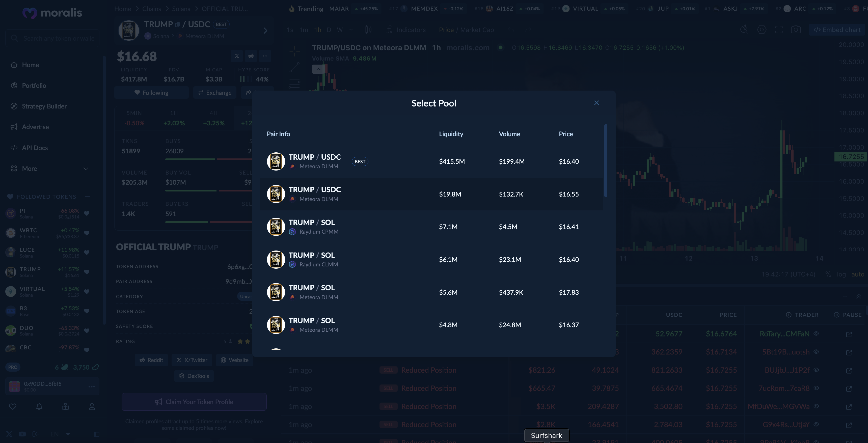Open chart Indicators

pyautogui.click(x=406, y=30)
